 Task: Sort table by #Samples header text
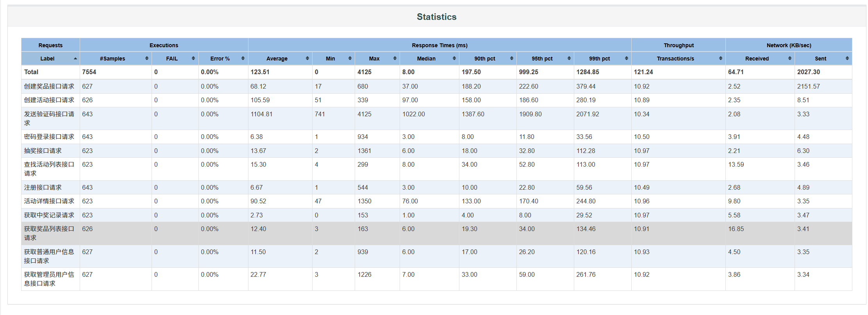(113, 59)
